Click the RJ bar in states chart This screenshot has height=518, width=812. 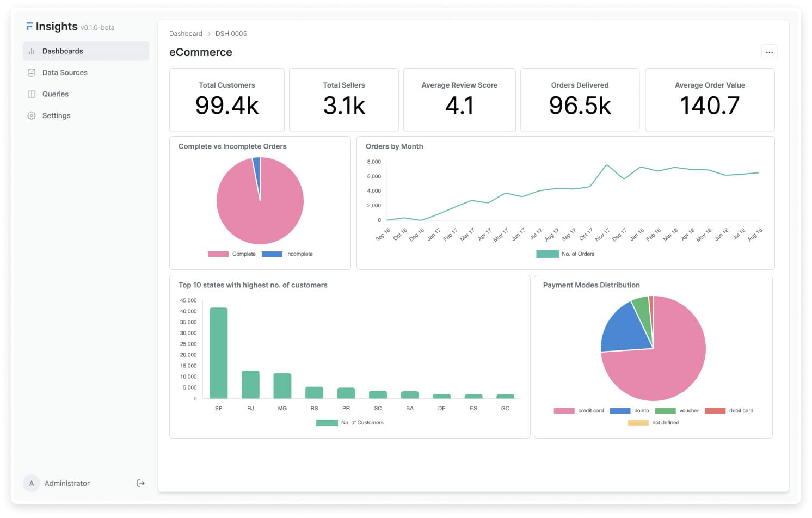[250, 385]
